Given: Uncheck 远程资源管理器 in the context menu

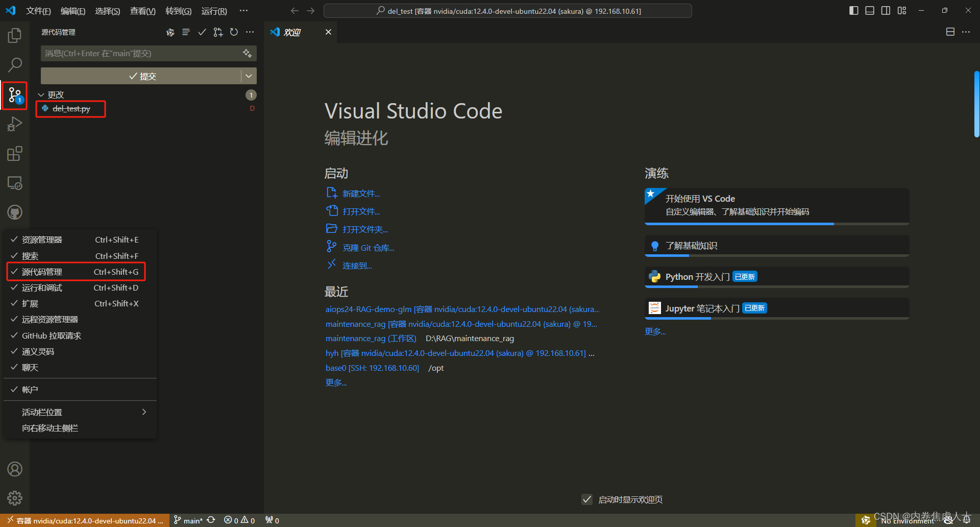Looking at the screenshot, I should click(80, 319).
